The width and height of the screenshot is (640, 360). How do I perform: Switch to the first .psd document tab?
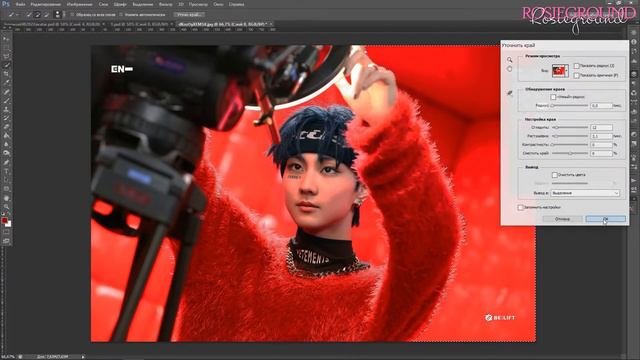[x=53, y=24]
